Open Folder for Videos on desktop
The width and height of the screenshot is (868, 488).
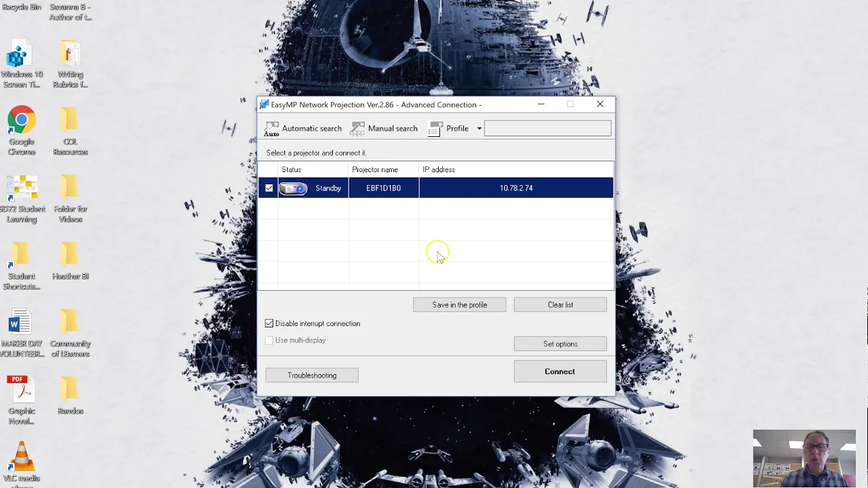(71, 199)
